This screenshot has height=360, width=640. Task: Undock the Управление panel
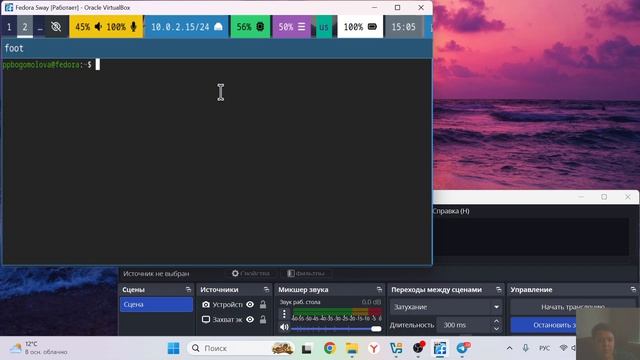pyautogui.click(x=633, y=289)
